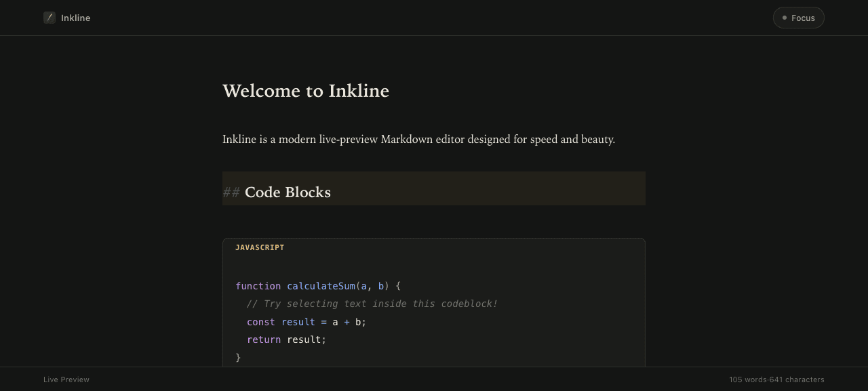Click the function calculateSum code line
This screenshot has width=868, height=391.
[x=318, y=286]
